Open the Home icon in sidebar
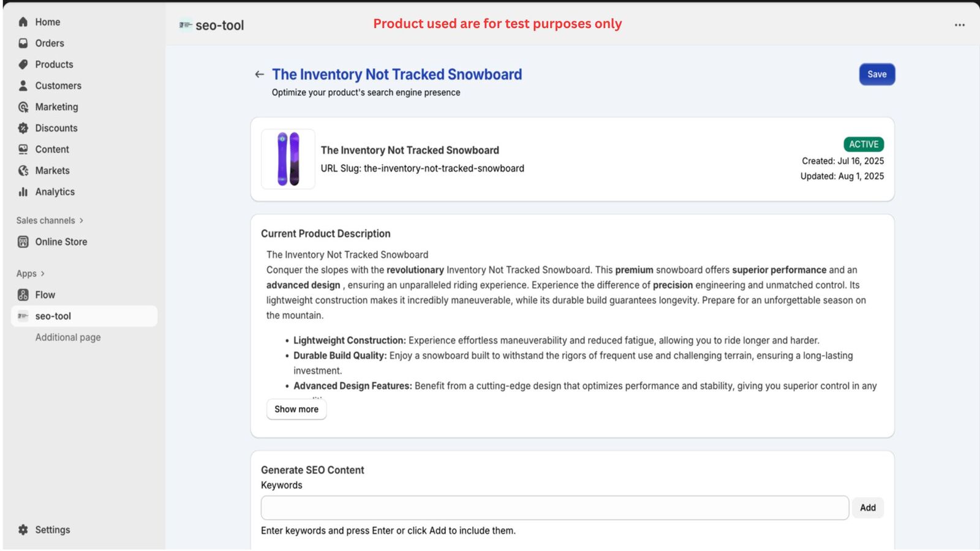 point(23,21)
